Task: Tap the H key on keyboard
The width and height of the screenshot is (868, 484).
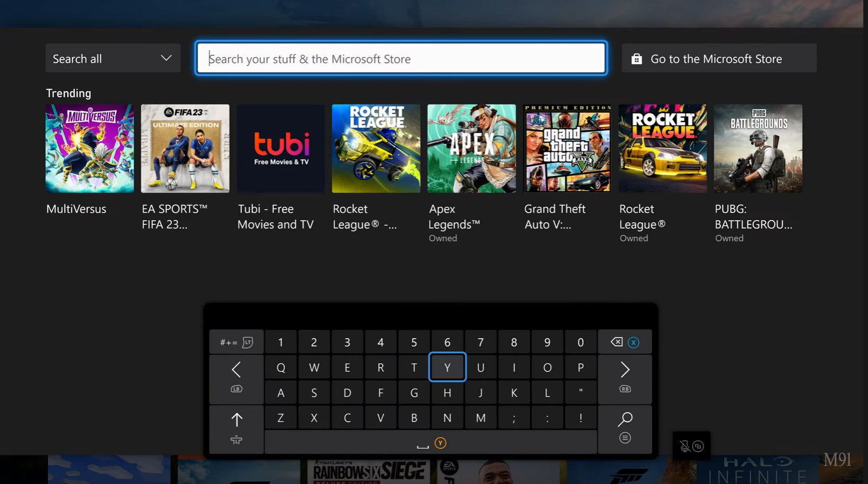Action: pyautogui.click(x=447, y=393)
